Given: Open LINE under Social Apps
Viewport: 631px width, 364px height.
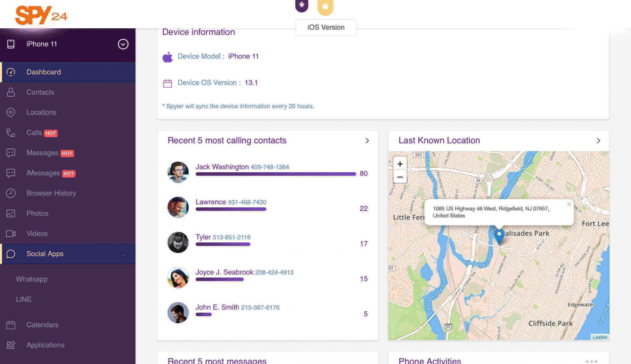Looking at the screenshot, I should pos(24,299).
